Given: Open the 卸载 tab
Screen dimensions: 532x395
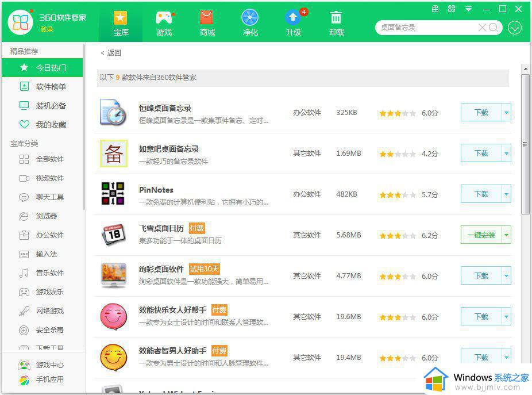Looking at the screenshot, I should (x=336, y=23).
